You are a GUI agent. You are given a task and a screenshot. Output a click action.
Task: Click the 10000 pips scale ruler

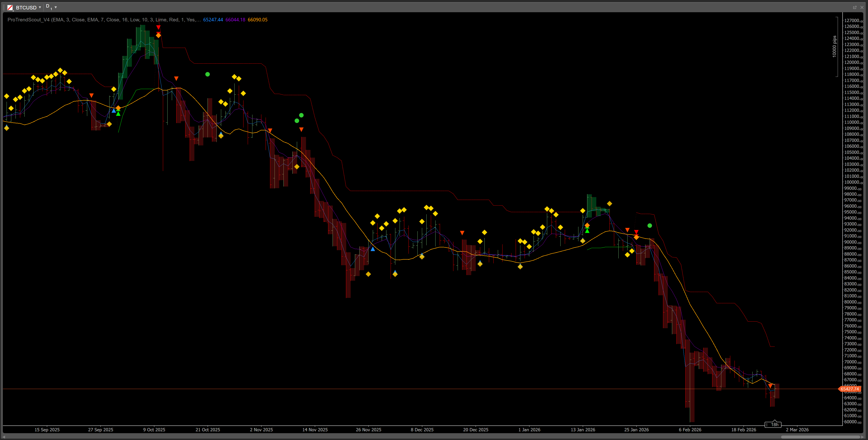tap(834, 47)
